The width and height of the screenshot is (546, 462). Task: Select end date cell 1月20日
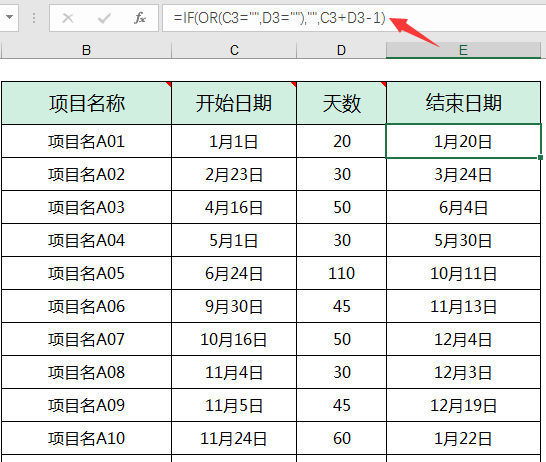coord(463,141)
